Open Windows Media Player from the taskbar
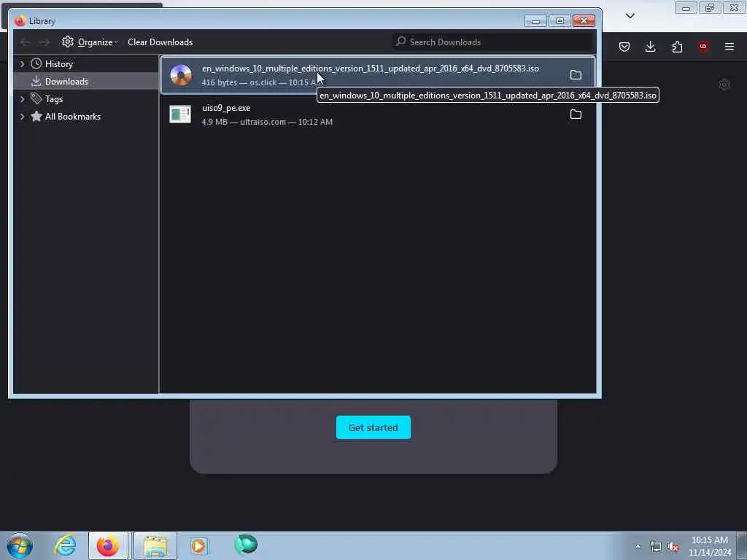The height and width of the screenshot is (560, 747). (x=198, y=545)
